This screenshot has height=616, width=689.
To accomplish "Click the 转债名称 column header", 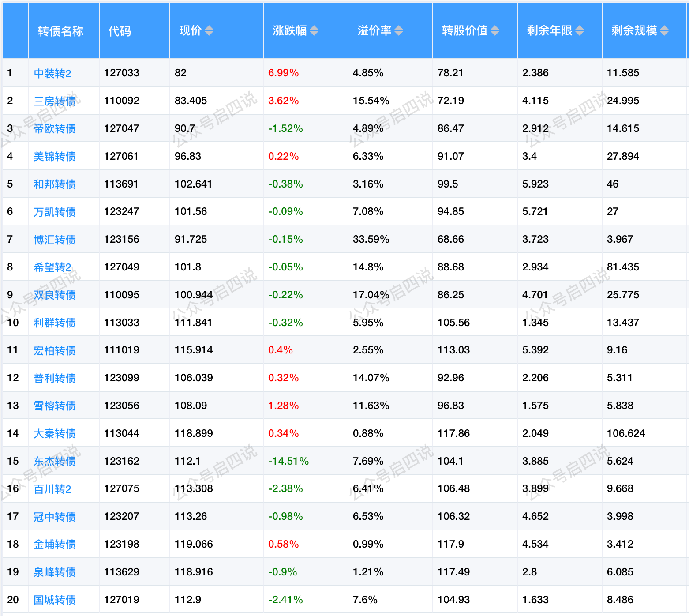I will pyautogui.click(x=60, y=31).
